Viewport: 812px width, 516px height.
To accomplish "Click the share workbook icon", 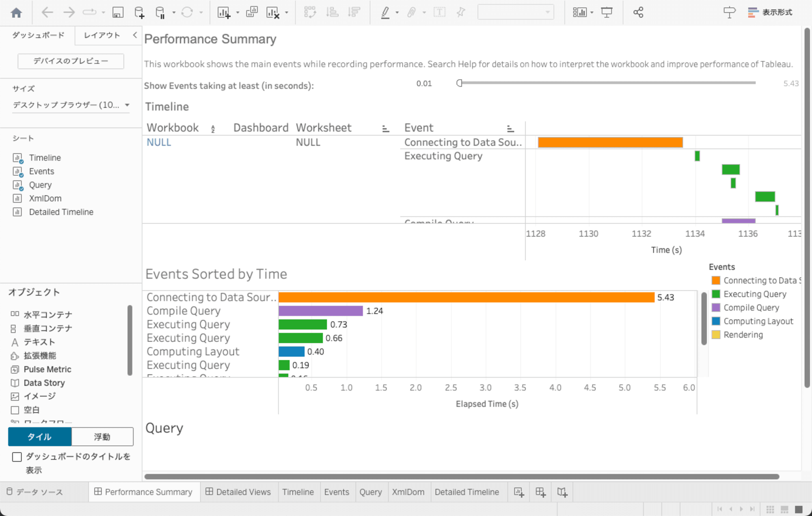I will click(x=638, y=12).
